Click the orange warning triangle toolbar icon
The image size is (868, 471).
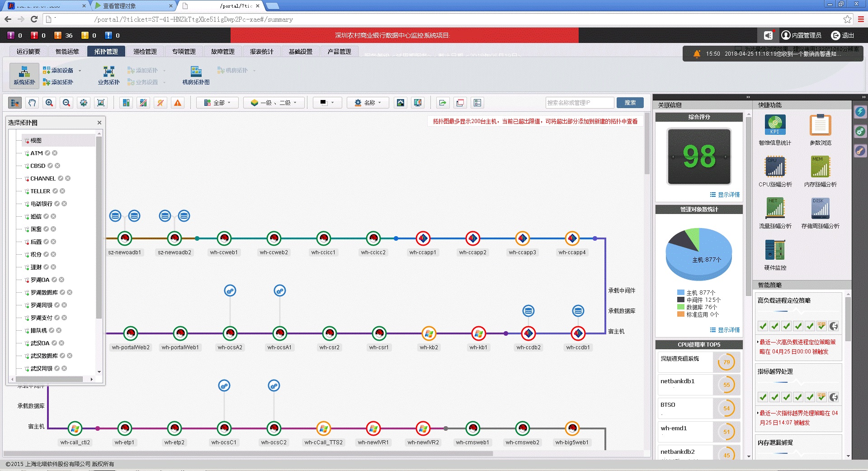point(178,103)
